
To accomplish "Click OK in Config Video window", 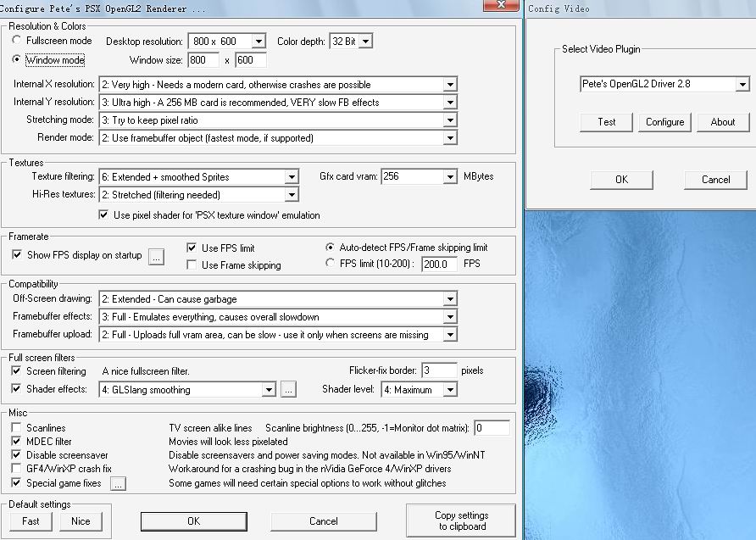I will [x=622, y=180].
